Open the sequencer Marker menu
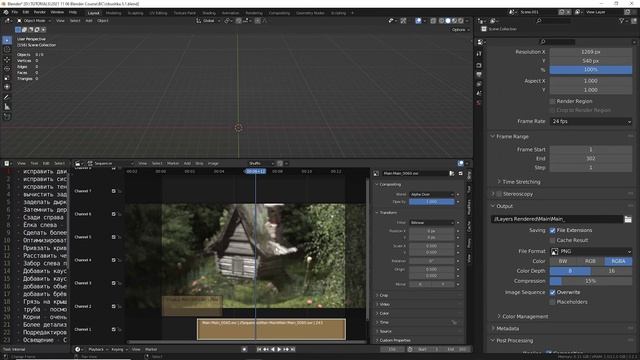The image size is (640, 360). (x=173, y=163)
